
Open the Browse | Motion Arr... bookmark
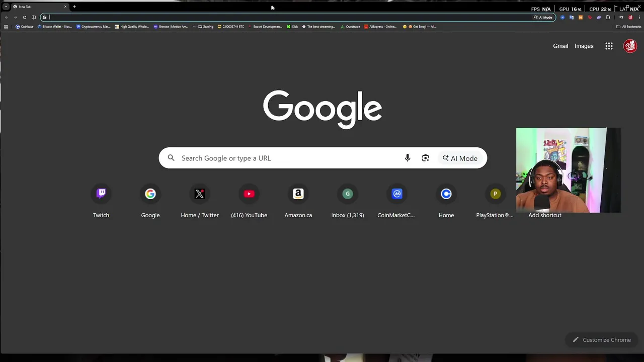click(x=171, y=27)
